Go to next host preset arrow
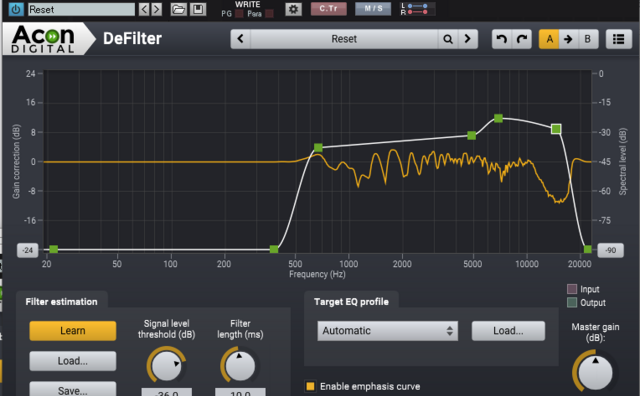The image size is (640, 396). [156, 9]
